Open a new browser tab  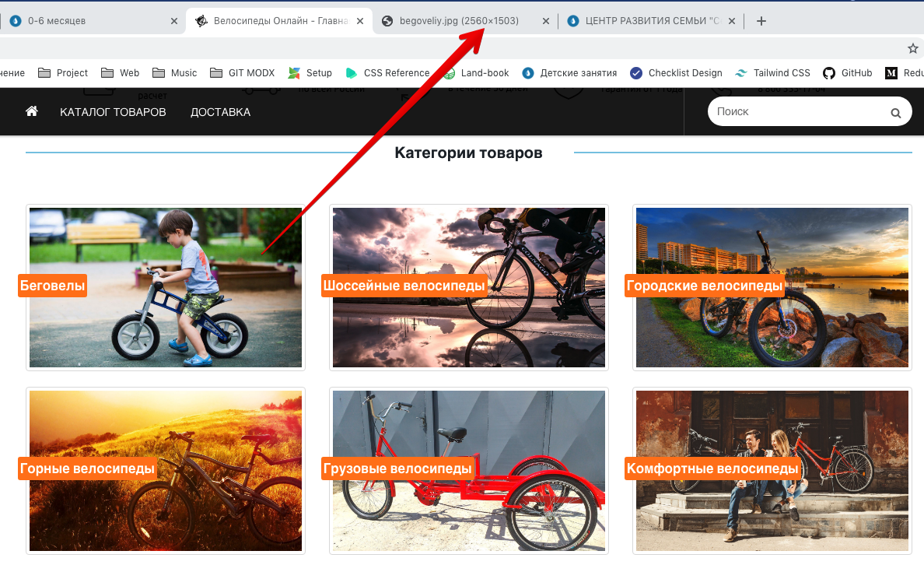click(x=761, y=21)
